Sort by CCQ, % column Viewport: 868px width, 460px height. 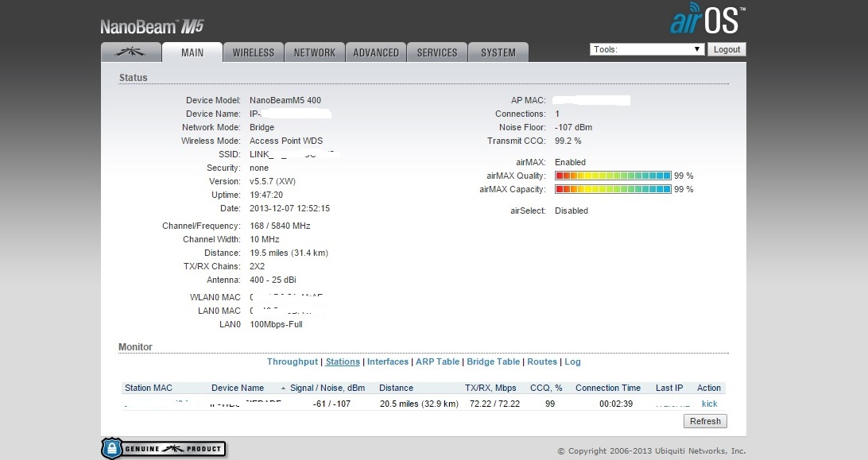point(546,388)
